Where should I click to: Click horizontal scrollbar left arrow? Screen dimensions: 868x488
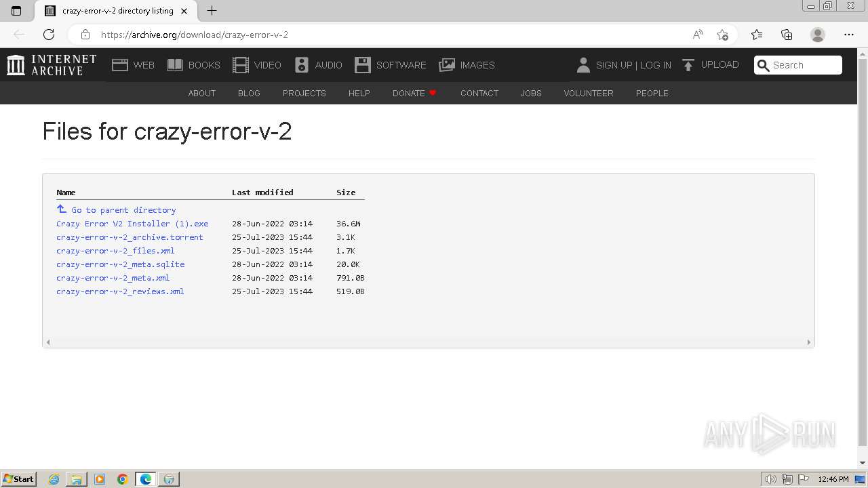coord(47,342)
